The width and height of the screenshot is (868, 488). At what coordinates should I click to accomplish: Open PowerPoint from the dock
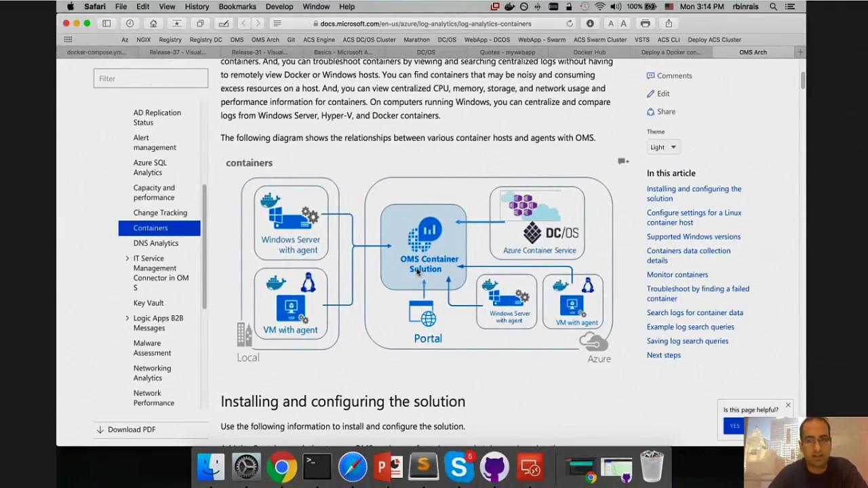point(387,466)
